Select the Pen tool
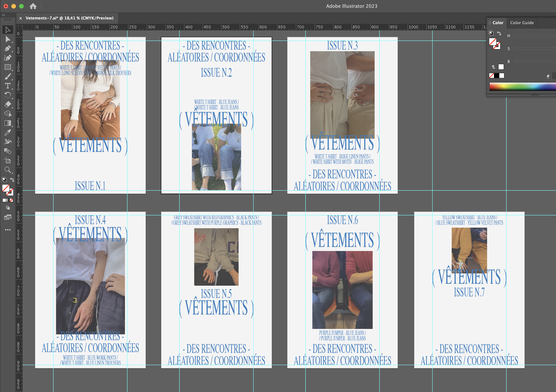The height and width of the screenshot is (392, 556). [x=8, y=48]
